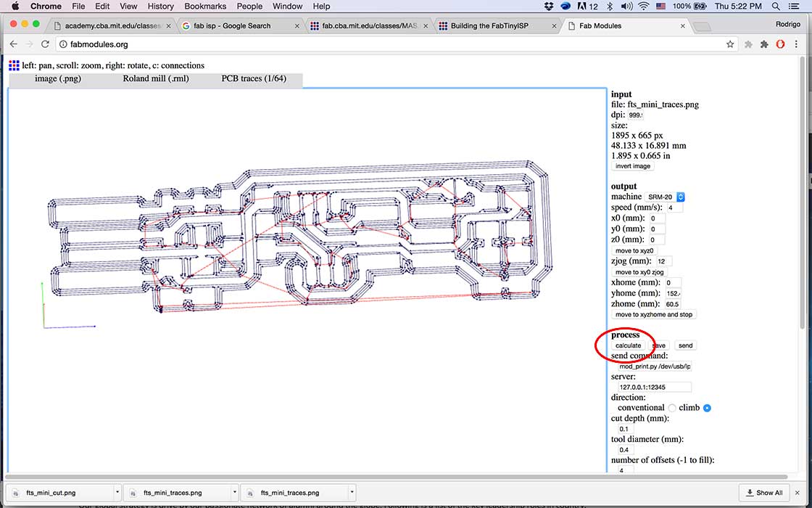Bookmark this page with the star
812x508 pixels.
pyautogui.click(x=730, y=44)
